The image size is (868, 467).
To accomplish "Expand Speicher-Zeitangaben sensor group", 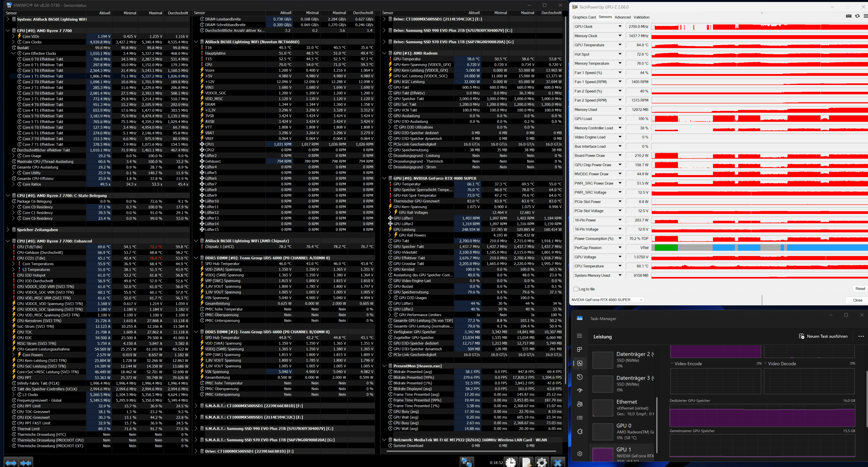I will pos(8,230).
